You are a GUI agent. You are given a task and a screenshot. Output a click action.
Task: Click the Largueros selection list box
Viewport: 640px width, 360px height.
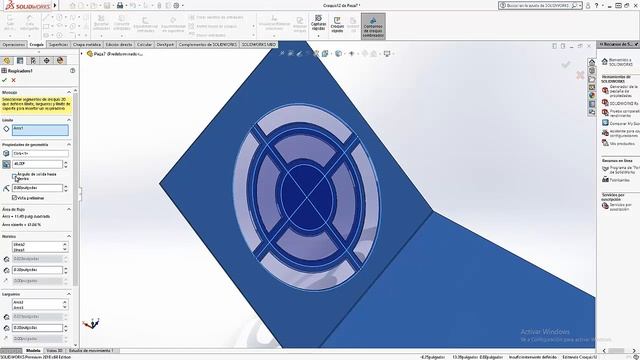pyautogui.click(x=40, y=304)
